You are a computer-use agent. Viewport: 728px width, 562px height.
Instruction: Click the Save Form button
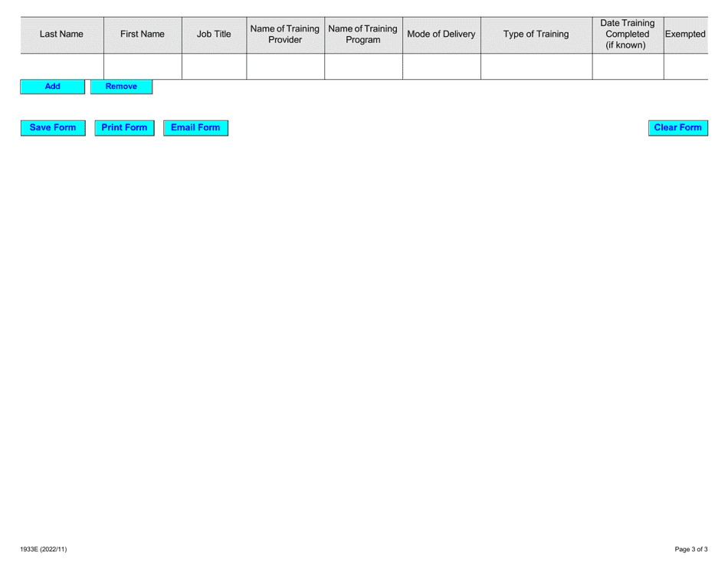[51, 127]
